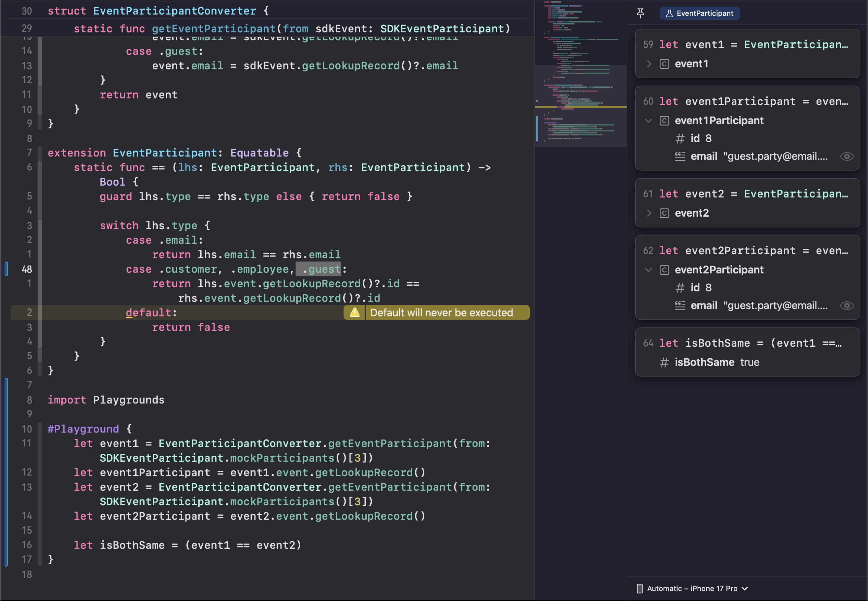Viewport: 868px width, 601px height.
Task: Click the 'isBothSame true' result value
Action: (x=717, y=363)
